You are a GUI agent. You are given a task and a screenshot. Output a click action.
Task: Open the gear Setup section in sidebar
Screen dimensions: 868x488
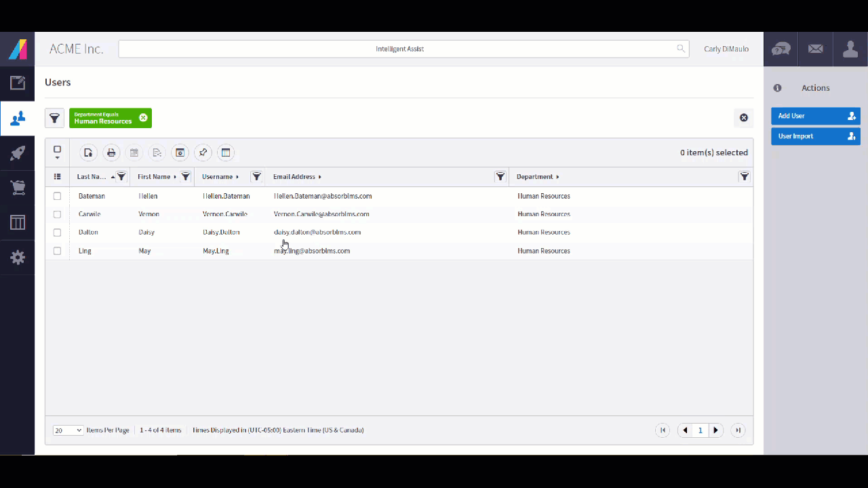[x=18, y=258]
